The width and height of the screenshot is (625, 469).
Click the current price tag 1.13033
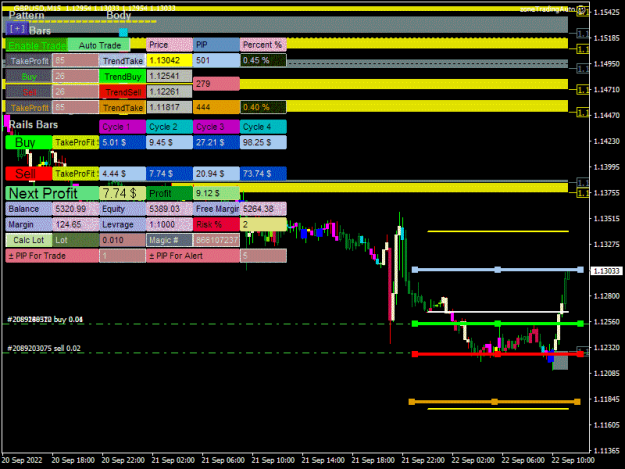606,271
